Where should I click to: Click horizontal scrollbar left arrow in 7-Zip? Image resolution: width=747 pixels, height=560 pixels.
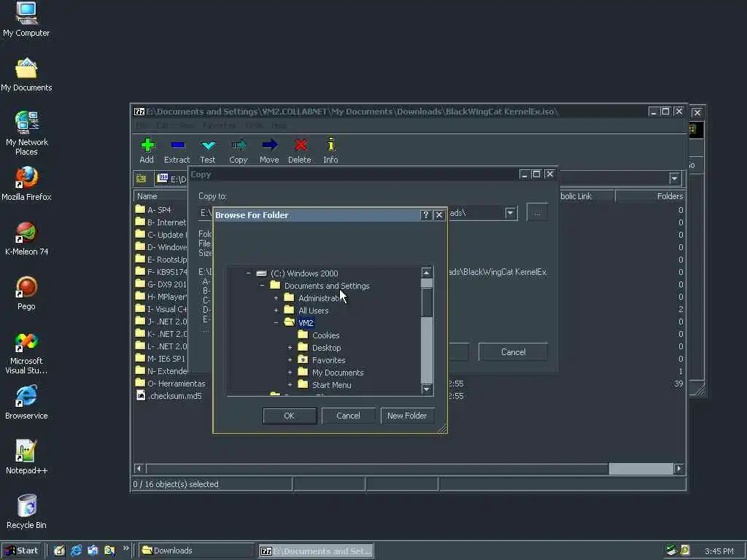(139, 469)
